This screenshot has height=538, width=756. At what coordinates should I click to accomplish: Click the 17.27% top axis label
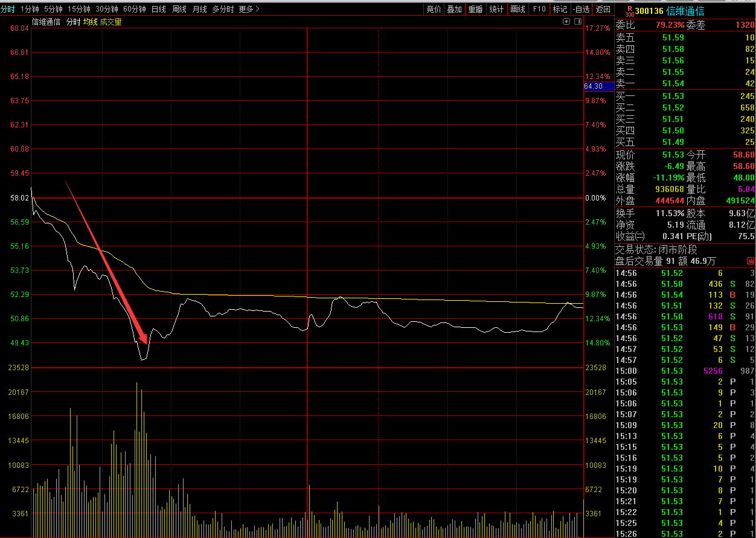598,28
